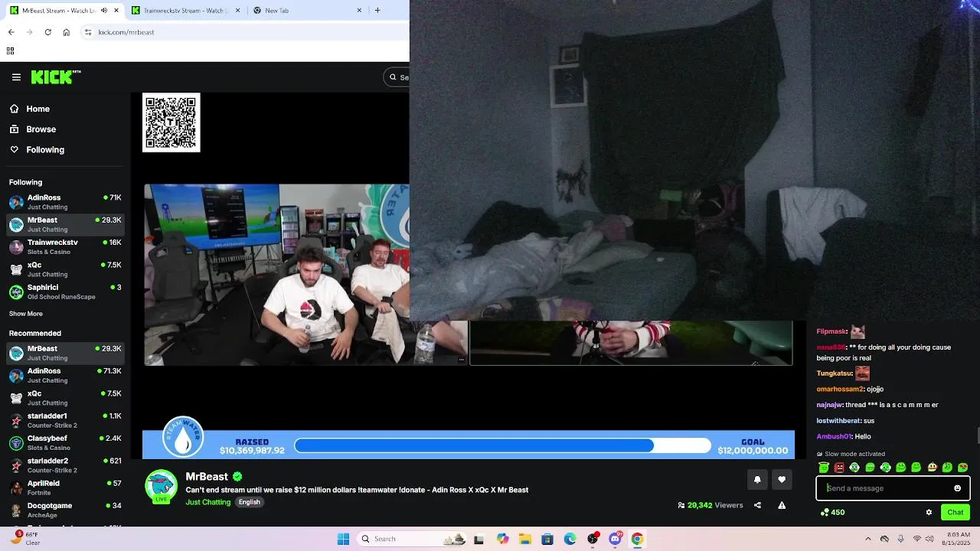The width and height of the screenshot is (980, 551).
Task: Mute the MrBeast Stream tab audio
Action: click(x=104, y=10)
